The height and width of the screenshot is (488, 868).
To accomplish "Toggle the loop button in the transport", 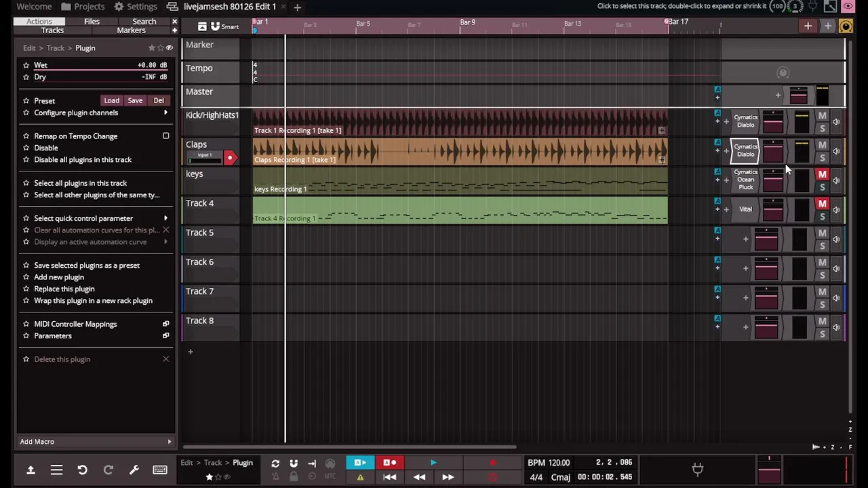I will [275, 464].
